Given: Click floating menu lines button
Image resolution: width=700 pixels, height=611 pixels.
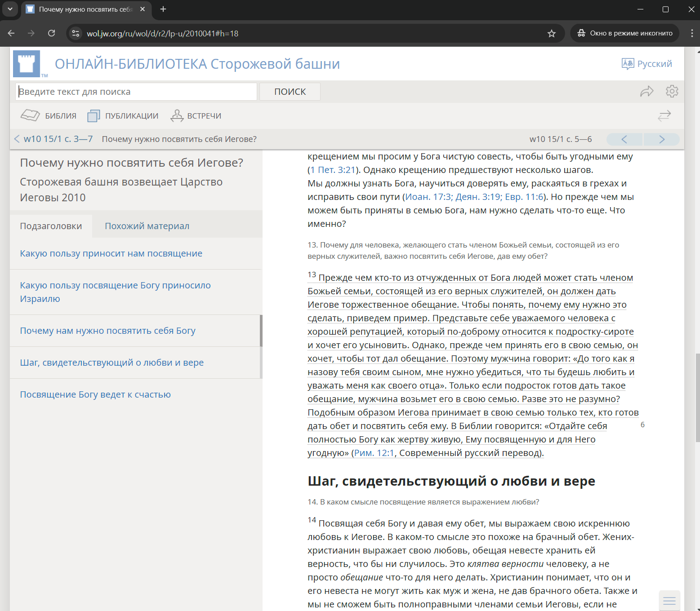Looking at the screenshot, I should (669, 601).
